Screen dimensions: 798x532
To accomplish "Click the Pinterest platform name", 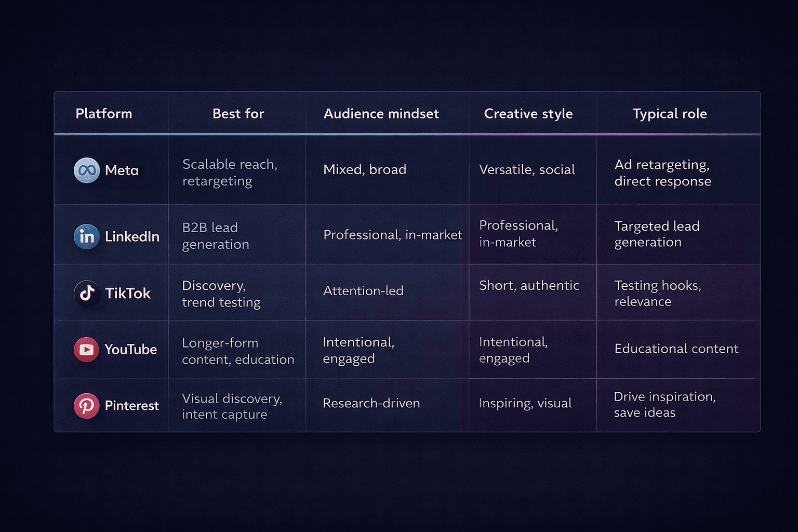I will click(132, 406).
